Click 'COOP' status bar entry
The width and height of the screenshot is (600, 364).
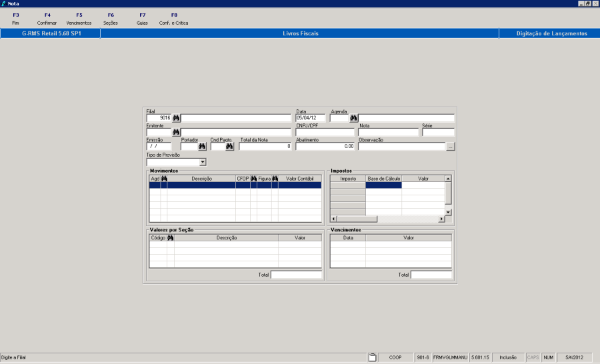point(395,357)
